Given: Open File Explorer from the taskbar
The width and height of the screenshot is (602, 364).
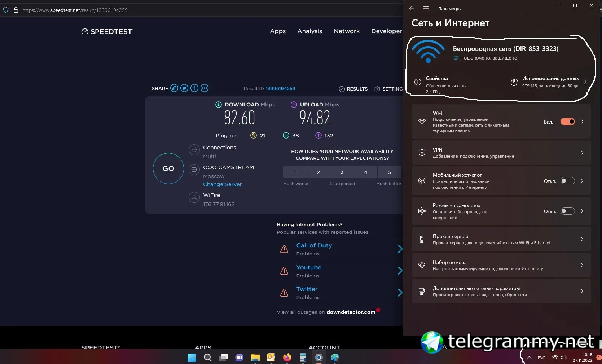Looking at the screenshot, I should pyautogui.click(x=255, y=358).
